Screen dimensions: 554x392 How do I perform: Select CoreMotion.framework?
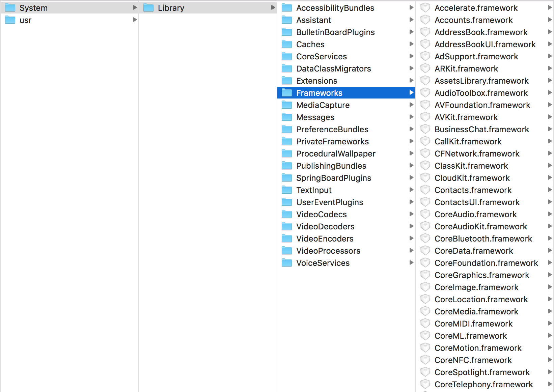point(485,348)
